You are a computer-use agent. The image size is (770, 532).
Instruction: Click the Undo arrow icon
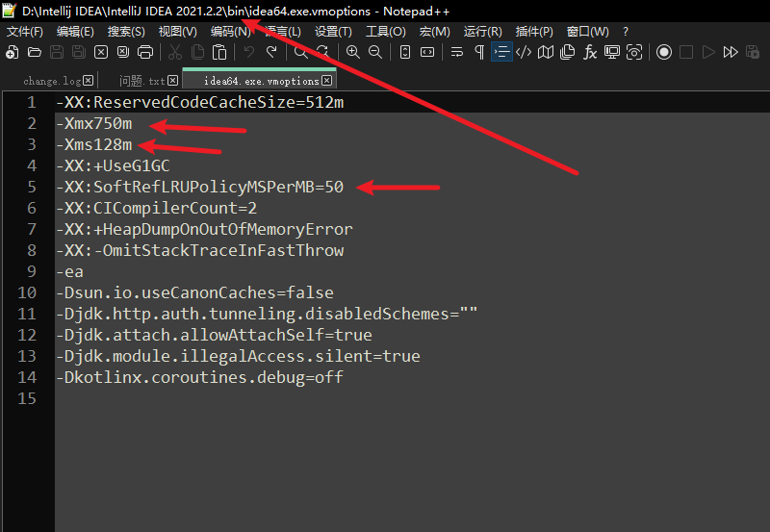point(249,52)
